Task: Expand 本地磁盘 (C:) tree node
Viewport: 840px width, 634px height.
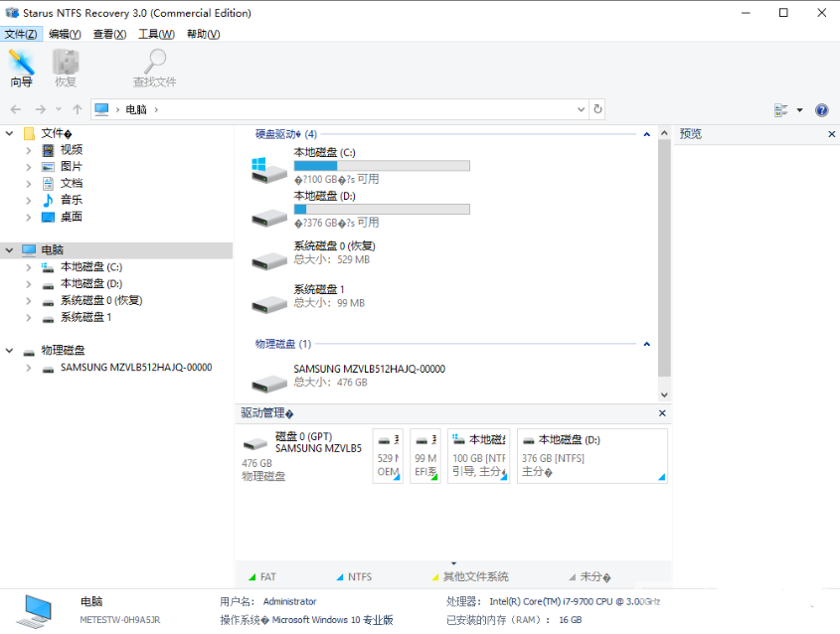Action: [29, 267]
